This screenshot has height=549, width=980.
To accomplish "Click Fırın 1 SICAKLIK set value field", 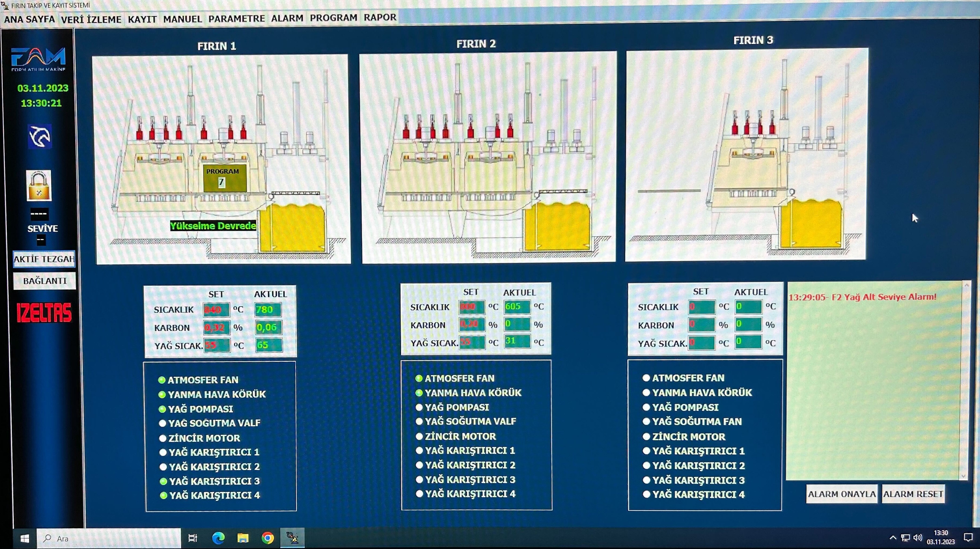I will 216,310.
